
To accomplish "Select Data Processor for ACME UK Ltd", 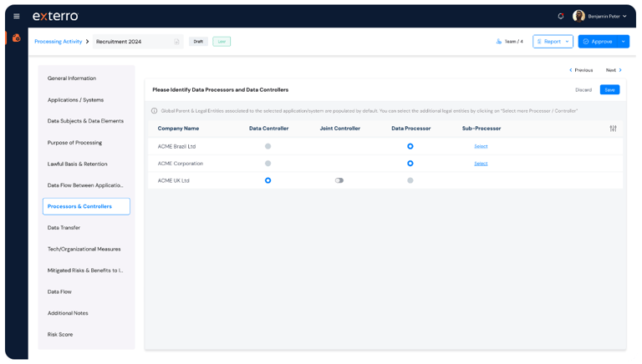I will pos(410,180).
